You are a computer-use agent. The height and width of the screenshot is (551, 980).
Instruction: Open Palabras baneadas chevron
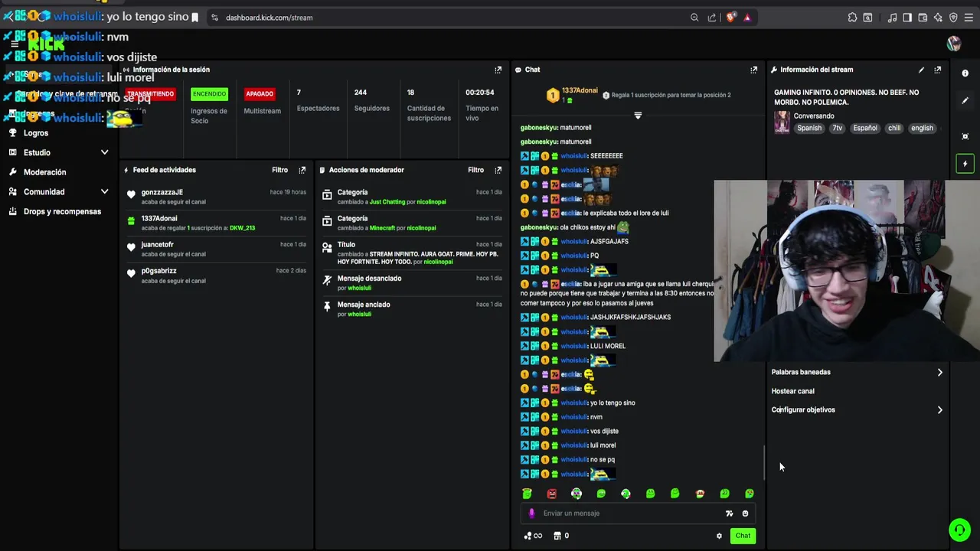click(940, 373)
